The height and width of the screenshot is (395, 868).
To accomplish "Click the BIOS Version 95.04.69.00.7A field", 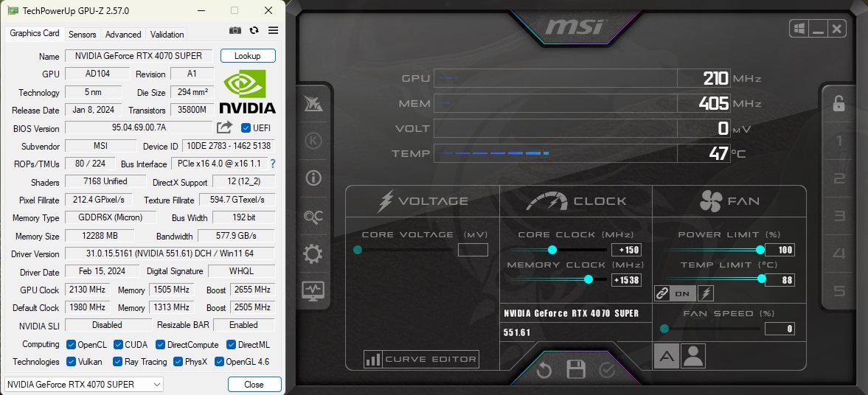I will click(x=139, y=127).
